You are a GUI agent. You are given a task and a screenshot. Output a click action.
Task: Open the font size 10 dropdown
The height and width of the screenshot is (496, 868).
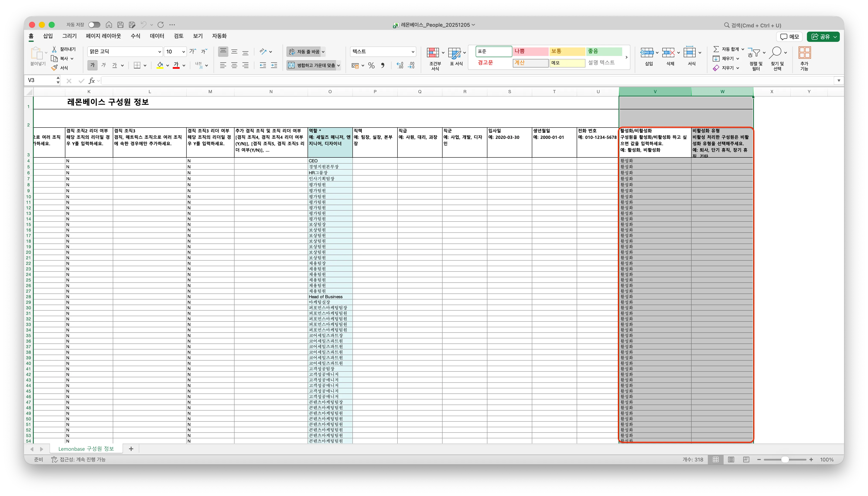coord(183,52)
